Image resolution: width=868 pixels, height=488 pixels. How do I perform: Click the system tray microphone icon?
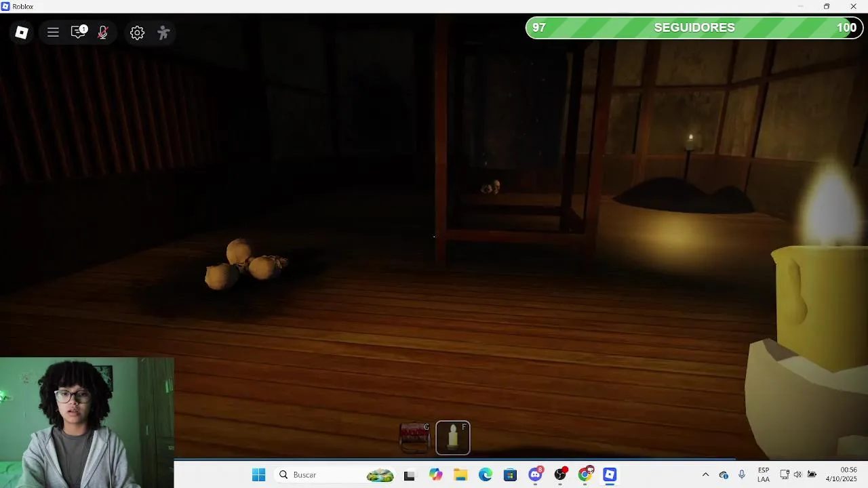point(742,475)
